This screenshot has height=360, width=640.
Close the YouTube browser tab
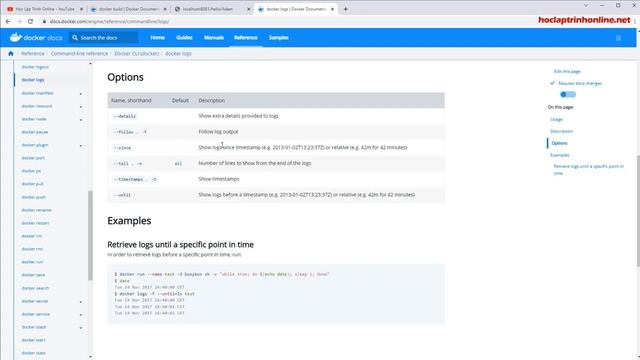[x=81, y=9]
